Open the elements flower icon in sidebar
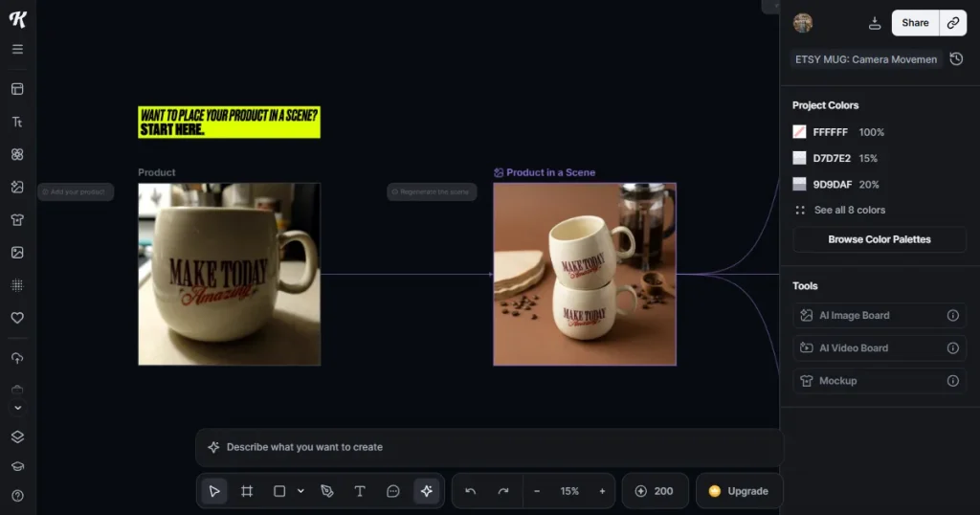This screenshot has width=980, height=515. coord(17,154)
